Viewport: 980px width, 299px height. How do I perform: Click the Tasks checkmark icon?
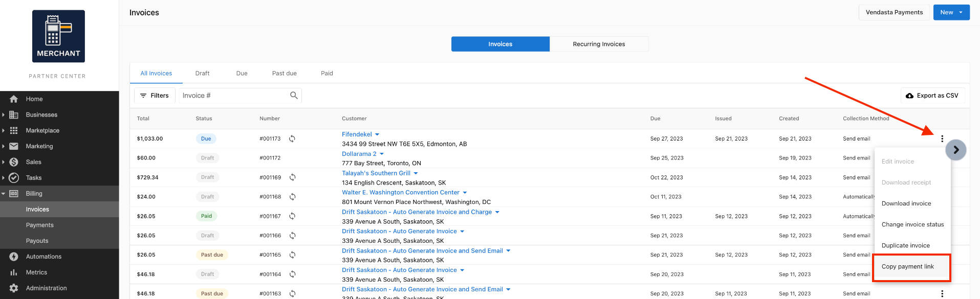click(14, 178)
